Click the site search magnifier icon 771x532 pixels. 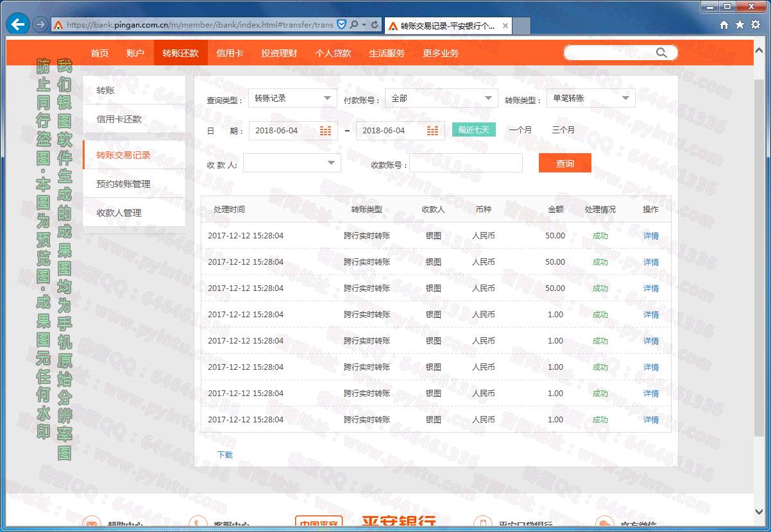(661, 53)
